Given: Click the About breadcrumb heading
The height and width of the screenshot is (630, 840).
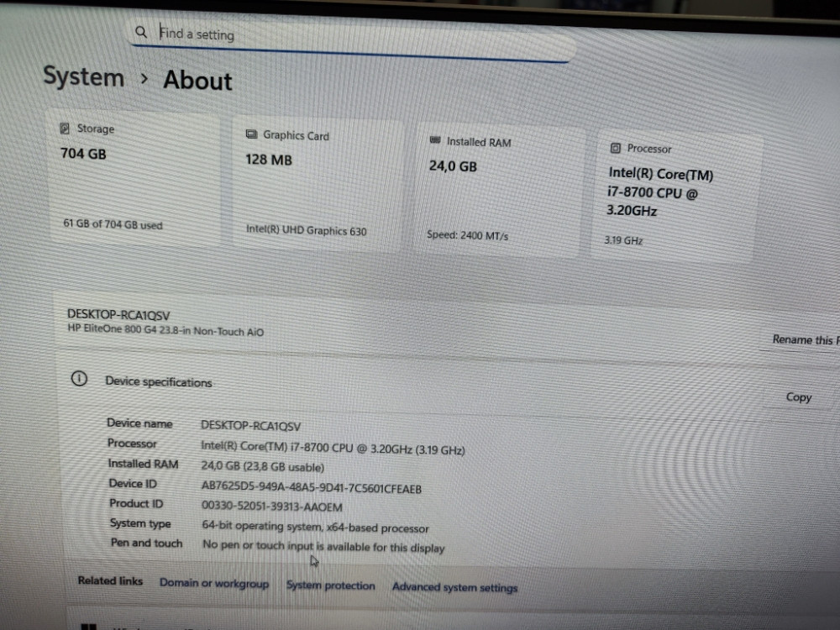Looking at the screenshot, I should 197,81.
